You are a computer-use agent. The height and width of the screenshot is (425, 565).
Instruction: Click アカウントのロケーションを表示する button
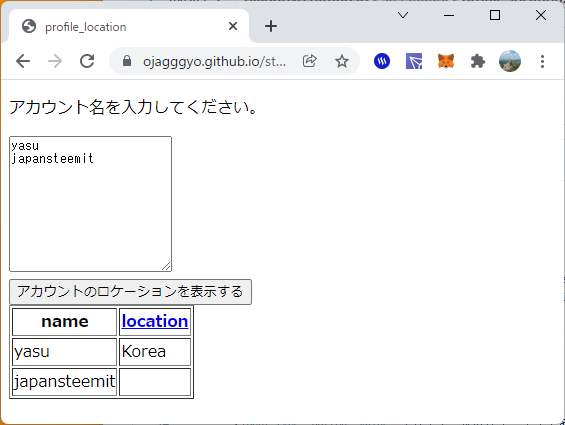130,292
